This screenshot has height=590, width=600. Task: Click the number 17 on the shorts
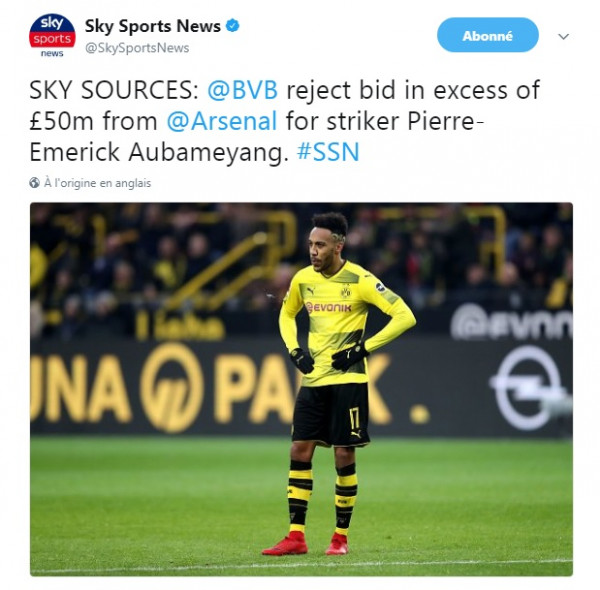pos(354,418)
